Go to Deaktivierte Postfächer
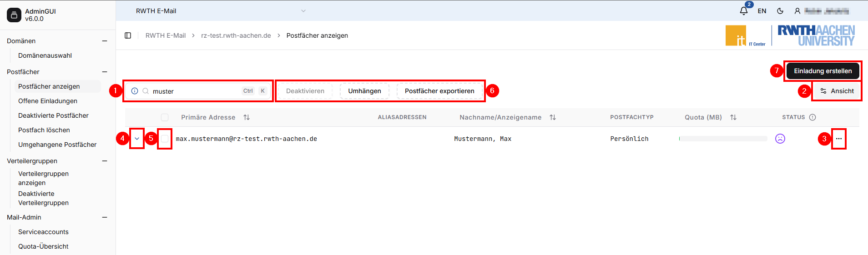 coord(53,115)
